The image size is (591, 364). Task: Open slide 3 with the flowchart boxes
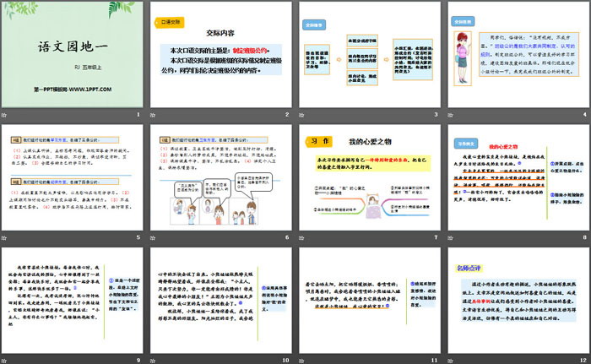click(x=370, y=54)
